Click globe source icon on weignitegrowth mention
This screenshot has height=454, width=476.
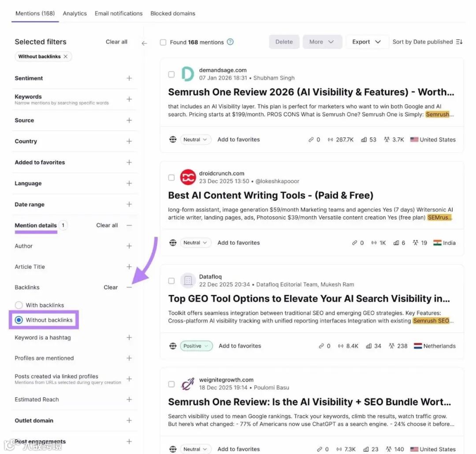pos(173,449)
